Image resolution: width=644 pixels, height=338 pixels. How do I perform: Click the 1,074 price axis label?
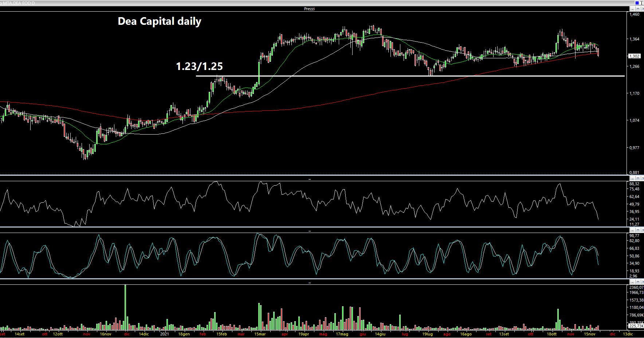[x=635, y=120]
